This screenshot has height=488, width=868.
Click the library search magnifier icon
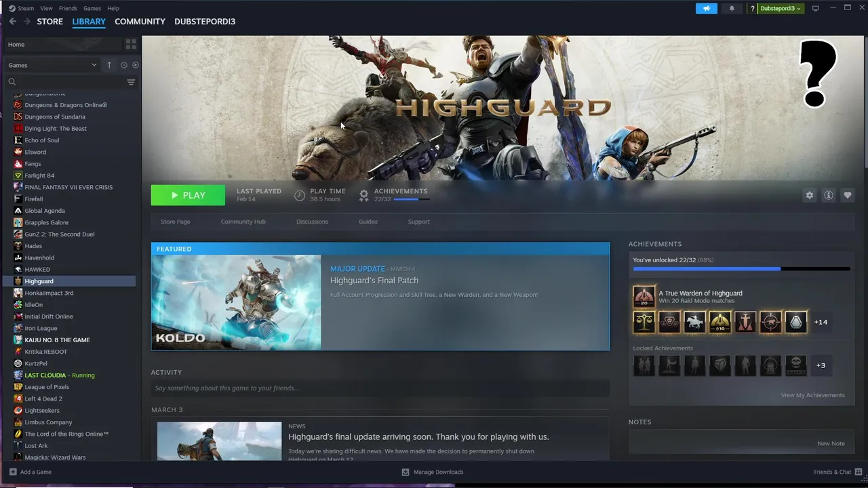click(x=12, y=82)
